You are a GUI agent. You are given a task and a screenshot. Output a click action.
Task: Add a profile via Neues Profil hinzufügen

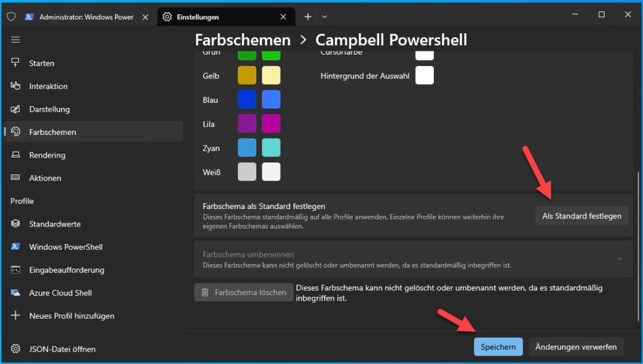pos(94,316)
